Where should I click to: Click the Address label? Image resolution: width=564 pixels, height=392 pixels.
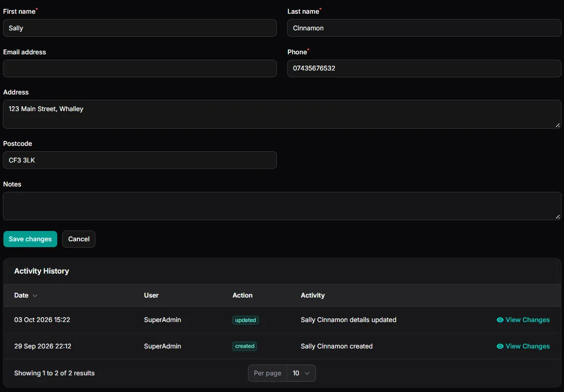tap(16, 92)
